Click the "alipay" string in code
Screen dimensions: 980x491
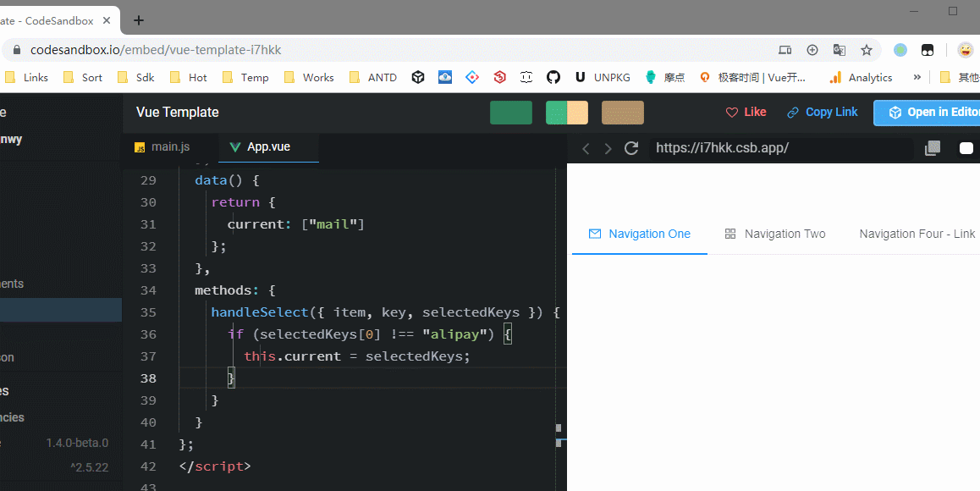click(454, 334)
